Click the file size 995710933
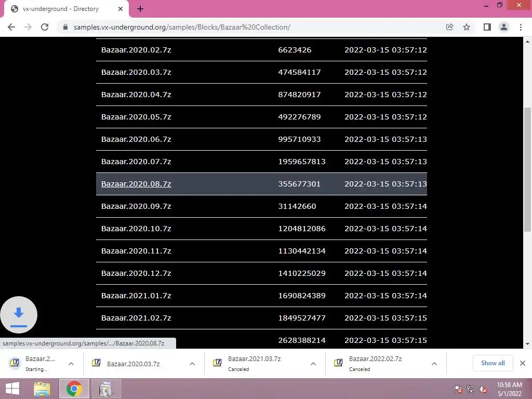Screen dimensions: 532x399 [299, 139]
